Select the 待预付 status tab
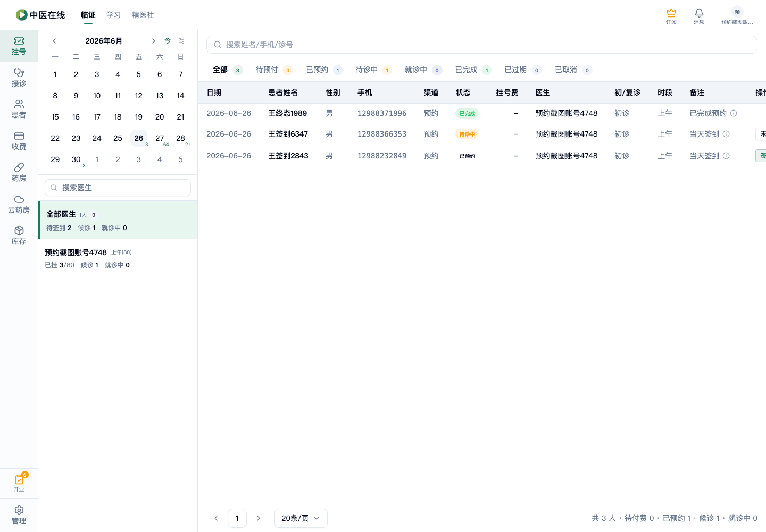Screen dimensions: 766x532 pos(274,70)
